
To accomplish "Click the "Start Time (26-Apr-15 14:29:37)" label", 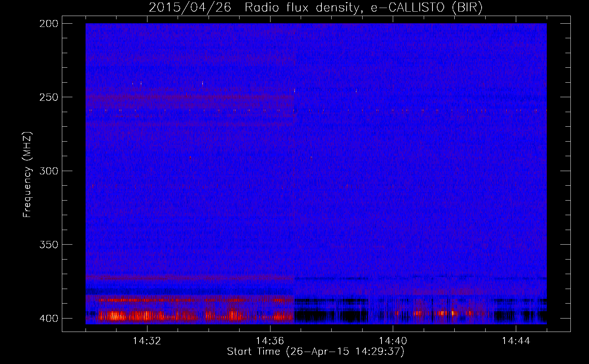I will click(316, 352).
